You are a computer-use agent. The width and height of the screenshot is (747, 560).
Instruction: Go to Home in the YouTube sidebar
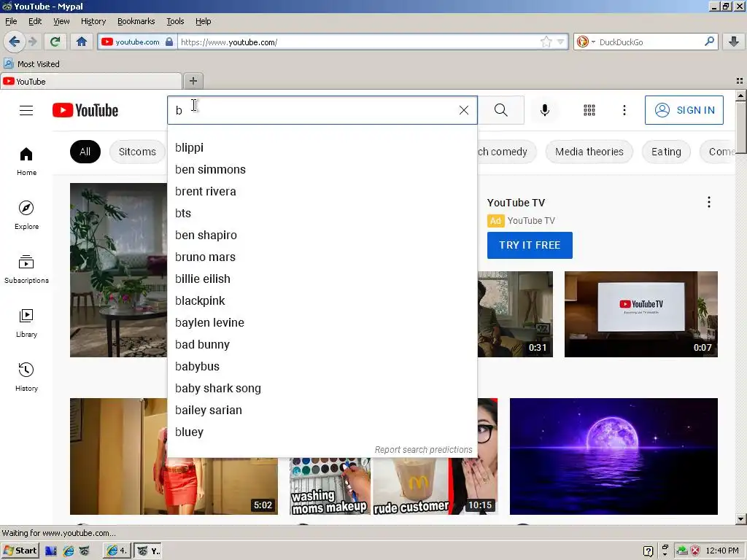26,162
